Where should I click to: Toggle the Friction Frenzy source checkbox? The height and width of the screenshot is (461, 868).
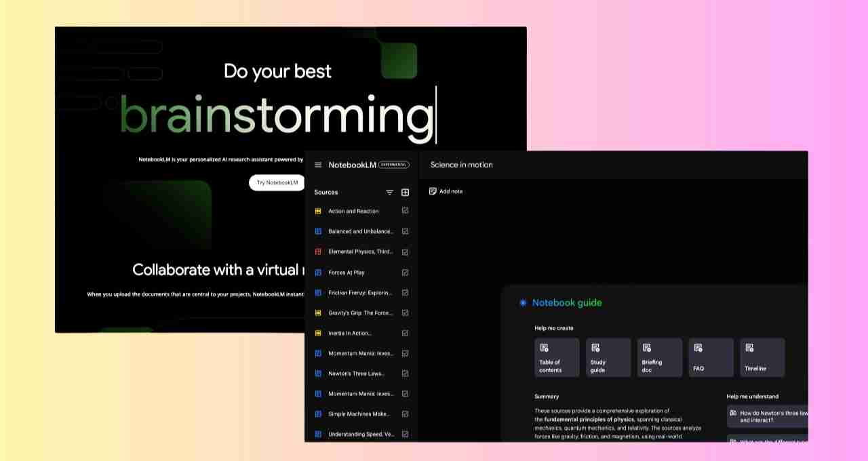(x=405, y=292)
